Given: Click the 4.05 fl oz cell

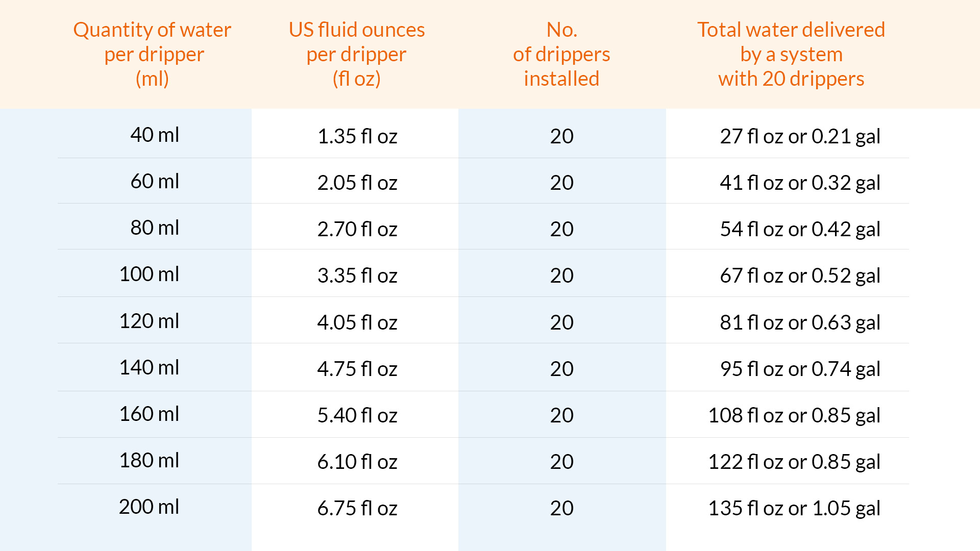Looking at the screenshot, I should pyautogui.click(x=357, y=322).
